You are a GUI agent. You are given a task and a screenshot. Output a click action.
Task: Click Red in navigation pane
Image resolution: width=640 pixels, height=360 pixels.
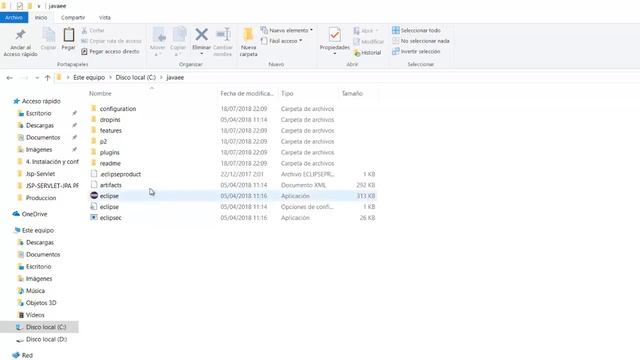coord(27,356)
